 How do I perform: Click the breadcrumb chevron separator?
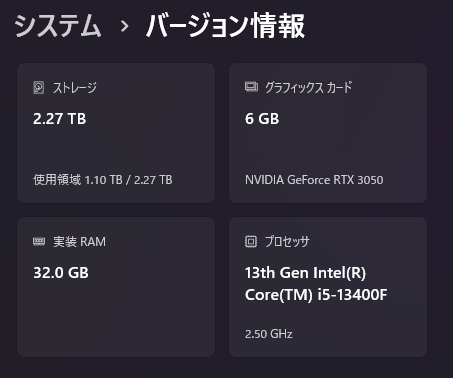click(x=125, y=26)
